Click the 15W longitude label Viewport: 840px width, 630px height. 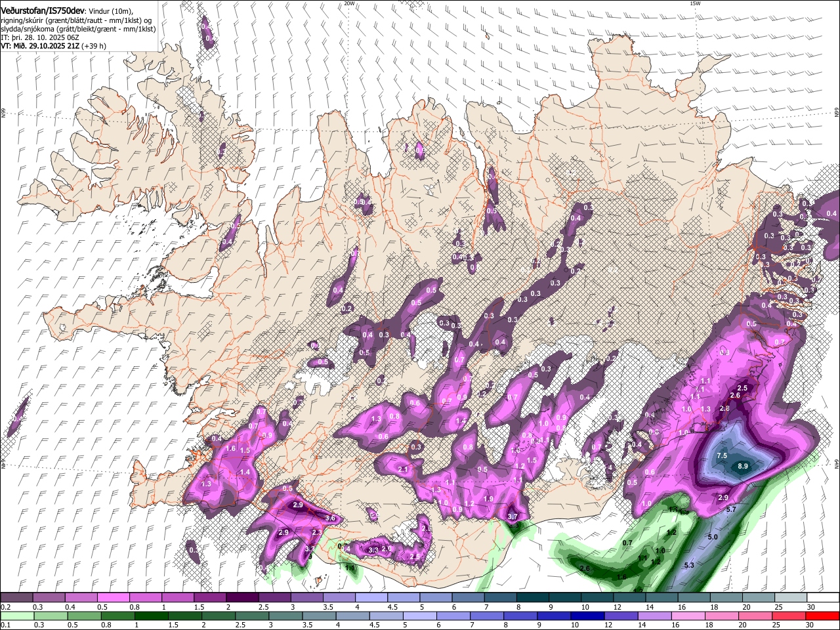pos(695,3)
